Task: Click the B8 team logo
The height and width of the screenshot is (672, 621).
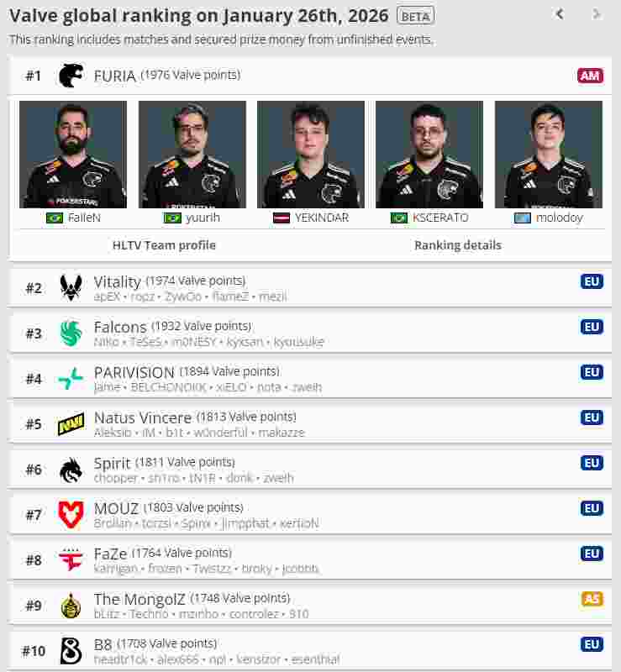Action: [x=71, y=651]
